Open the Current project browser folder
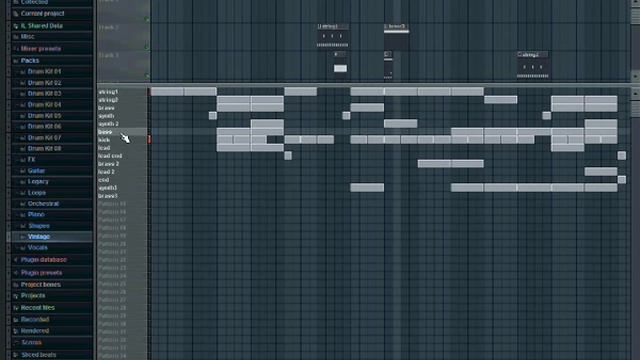640x360 pixels. tap(42, 13)
